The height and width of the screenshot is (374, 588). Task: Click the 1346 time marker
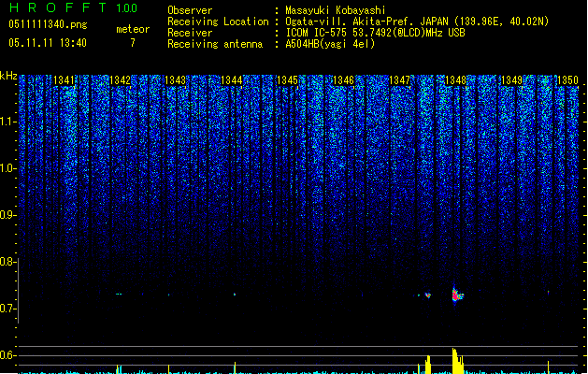tap(343, 80)
